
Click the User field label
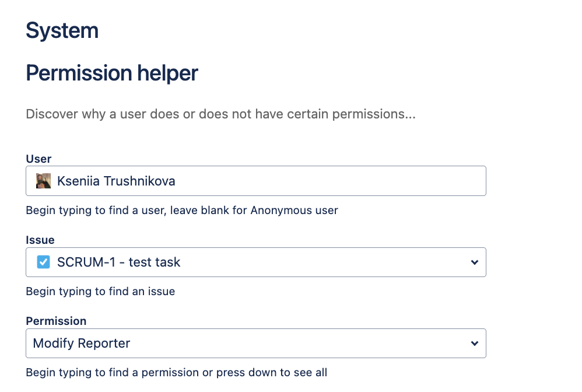click(x=38, y=159)
